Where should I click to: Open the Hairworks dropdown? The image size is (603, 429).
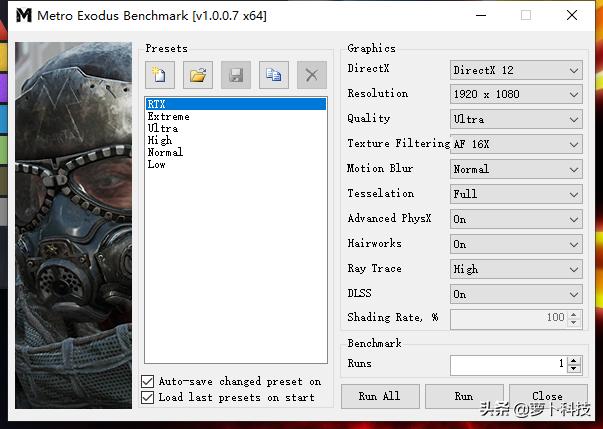point(516,244)
